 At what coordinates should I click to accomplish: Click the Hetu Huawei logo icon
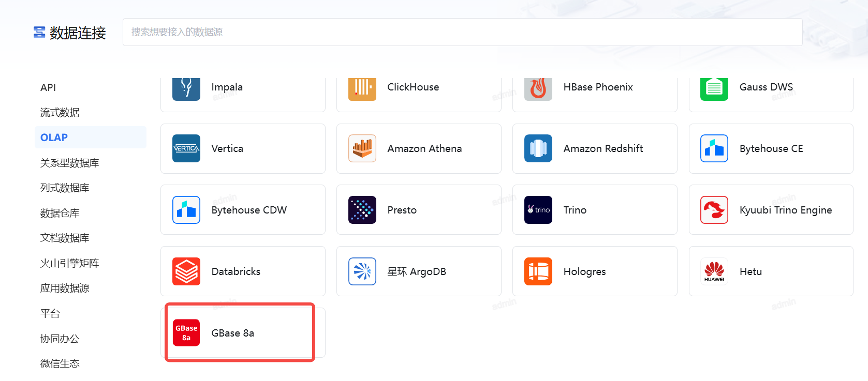(714, 271)
